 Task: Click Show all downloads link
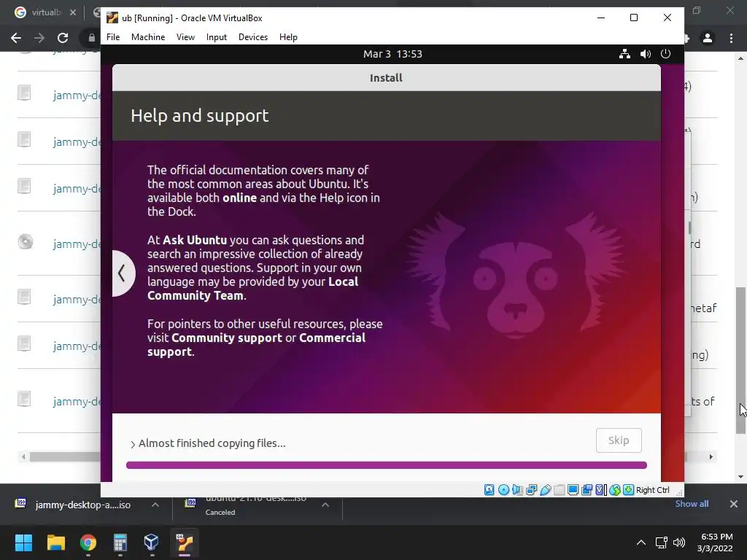coord(692,504)
